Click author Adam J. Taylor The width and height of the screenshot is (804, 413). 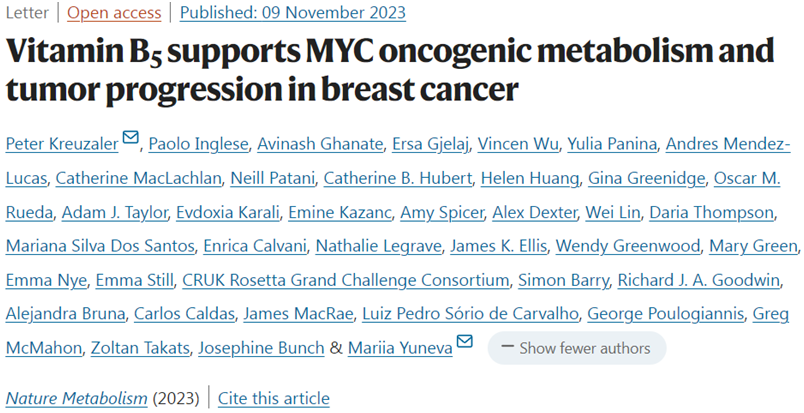click(113, 213)
